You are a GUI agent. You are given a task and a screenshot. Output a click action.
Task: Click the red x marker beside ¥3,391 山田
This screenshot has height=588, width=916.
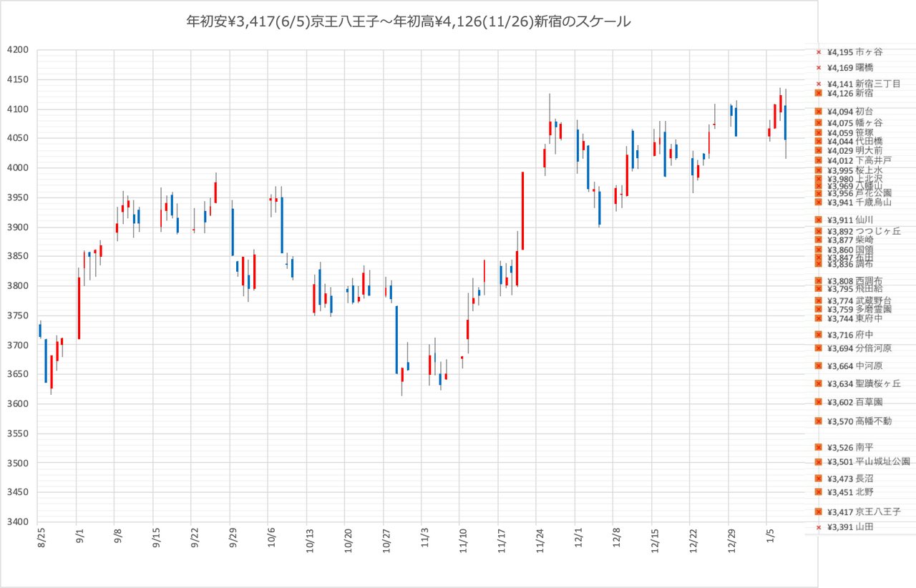(819, 527)
